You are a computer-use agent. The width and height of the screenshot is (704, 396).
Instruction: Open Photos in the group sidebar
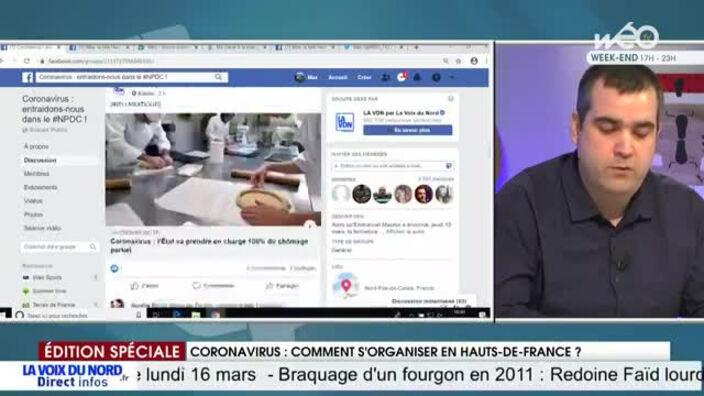pos(33,215)
